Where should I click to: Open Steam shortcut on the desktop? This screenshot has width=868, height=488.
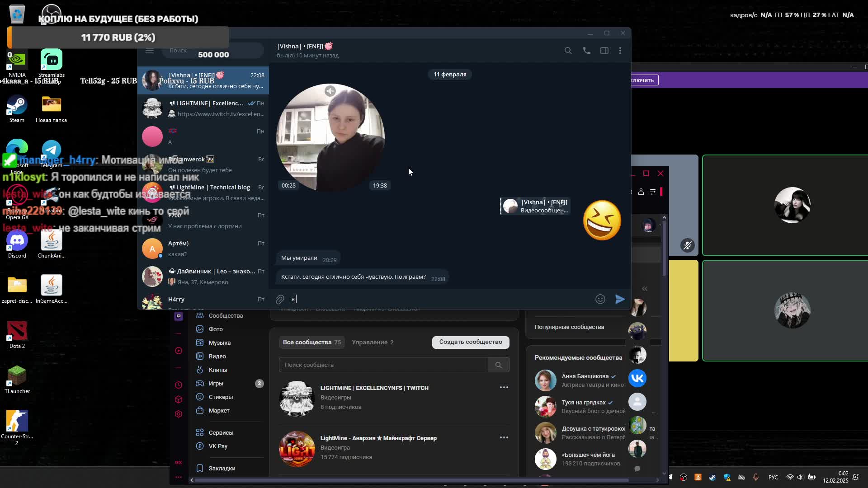[17, 109]
